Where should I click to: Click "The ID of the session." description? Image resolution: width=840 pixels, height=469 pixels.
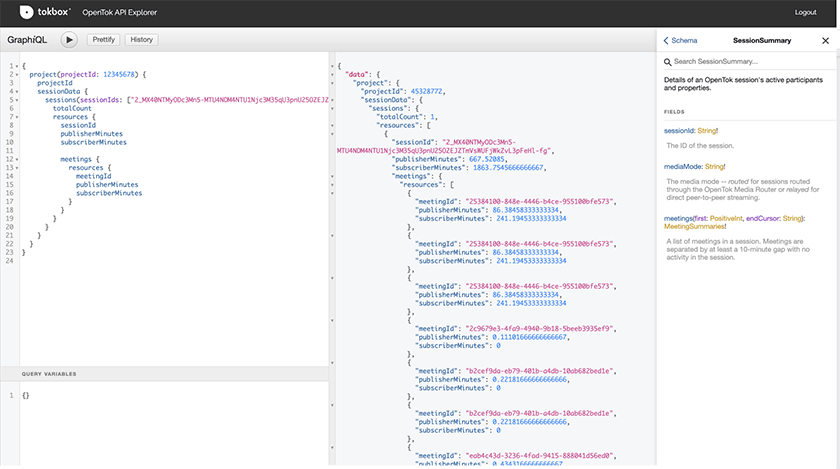[700, 146]
